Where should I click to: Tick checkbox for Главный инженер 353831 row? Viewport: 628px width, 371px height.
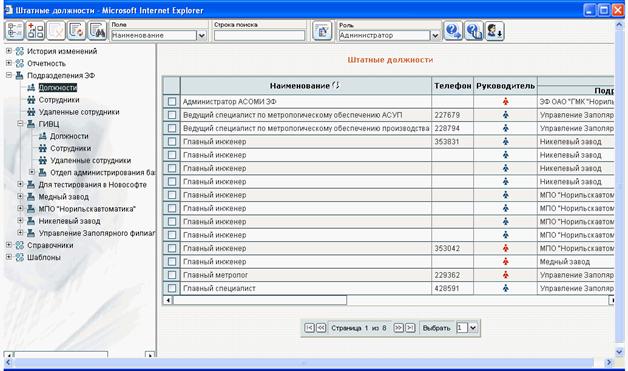click(172, 141)
